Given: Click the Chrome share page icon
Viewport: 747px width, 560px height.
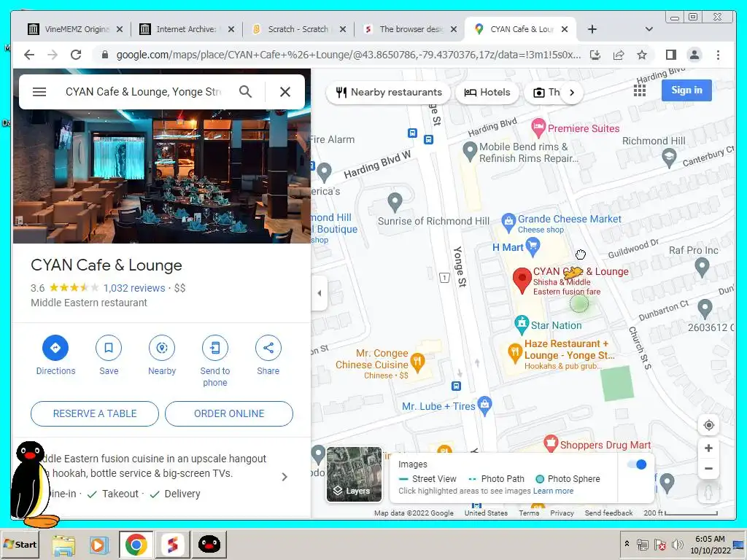Looking at the screenshot, I should coord(619,55).
